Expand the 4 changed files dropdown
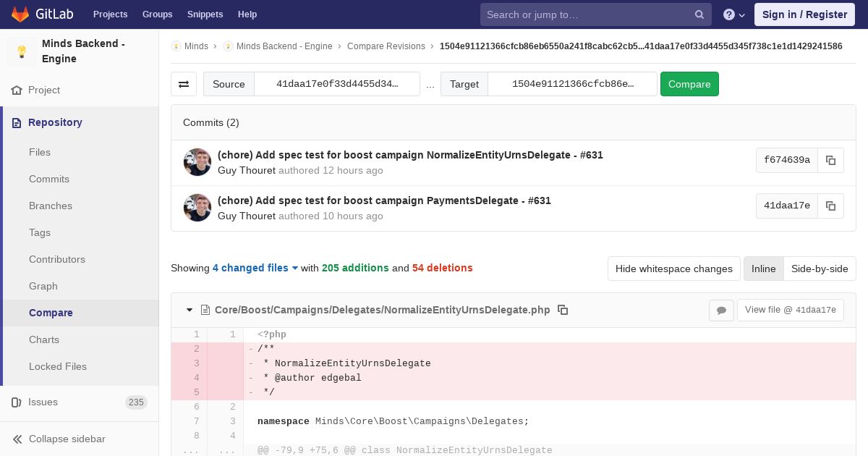 pyautogui.click(x=255, y=268)
